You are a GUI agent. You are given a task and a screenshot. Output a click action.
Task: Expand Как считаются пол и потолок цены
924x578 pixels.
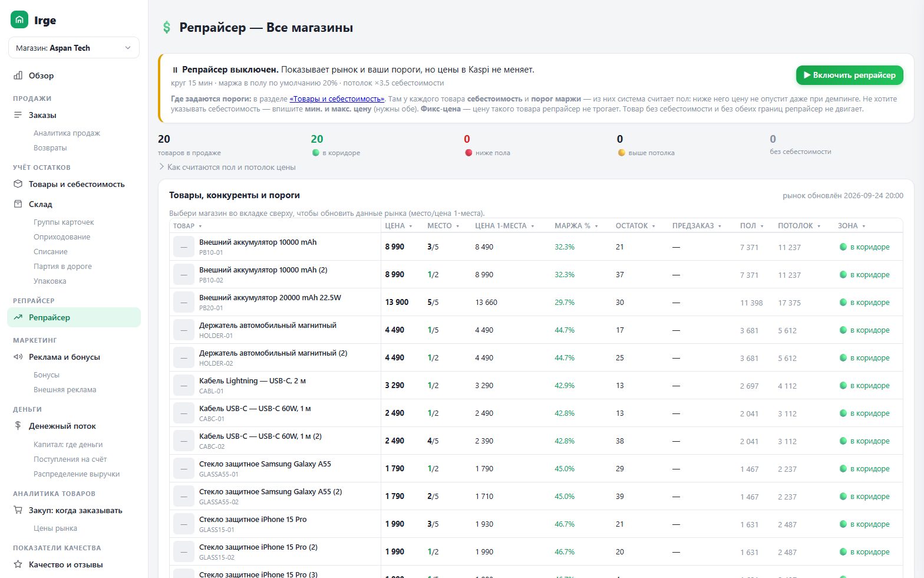click(x=227, y=167)
